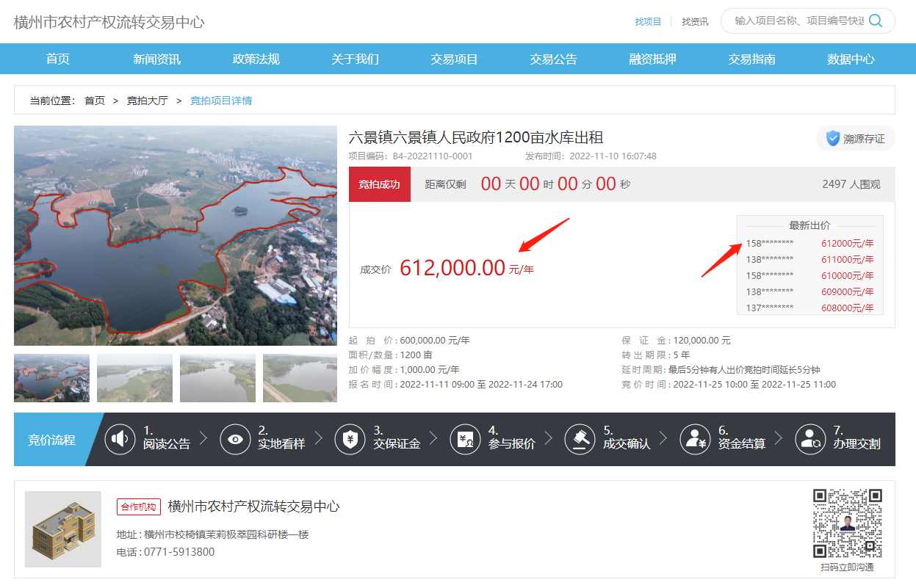Screen dimensions: 916x588
Task: Open the 交易项目 menu
Action: pyautogui.click(x=454, y=59)
